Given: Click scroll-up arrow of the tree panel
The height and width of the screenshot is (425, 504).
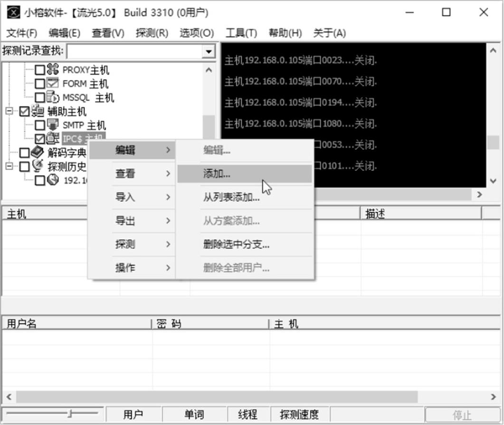Looking at the screenshot, I should pos(209,70).
